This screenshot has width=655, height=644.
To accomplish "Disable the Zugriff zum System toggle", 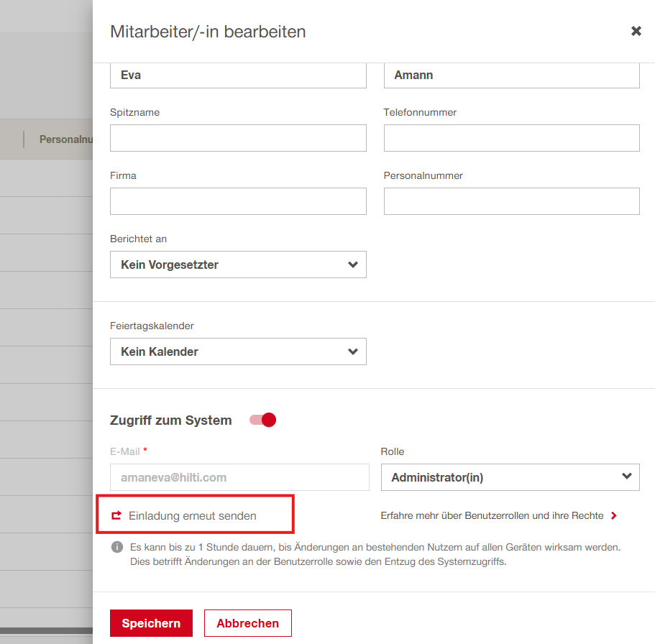I will coord(263,420).
